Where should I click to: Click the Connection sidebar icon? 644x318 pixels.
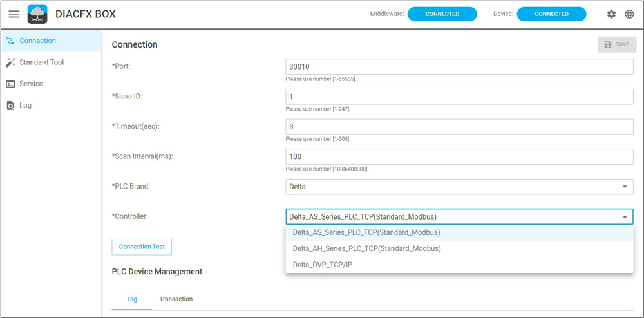pos(10,41)
